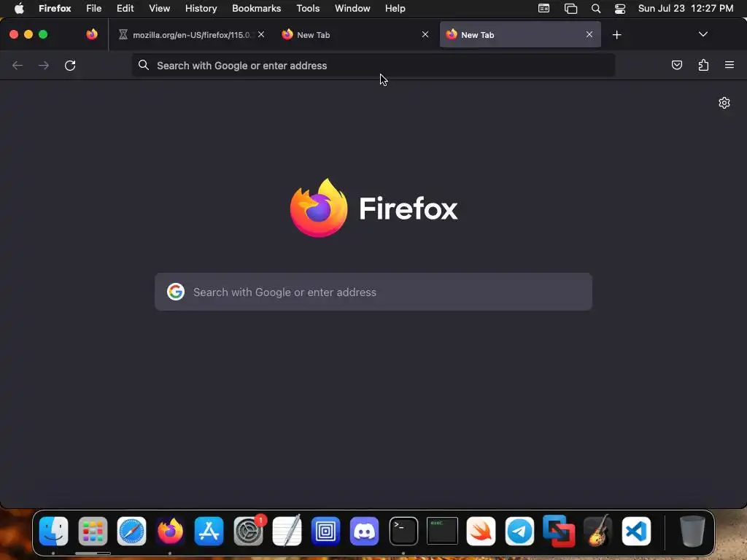Open the History menu
Image resolution: width=747 pixels, height=560 pixels.
click(x=201, y=8)
